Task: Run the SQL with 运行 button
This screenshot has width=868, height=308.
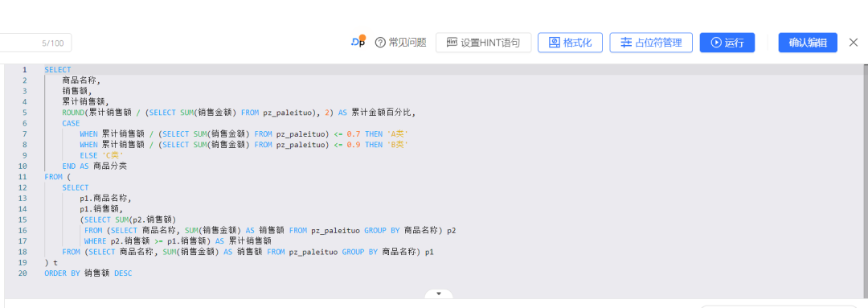Action: 727,43
